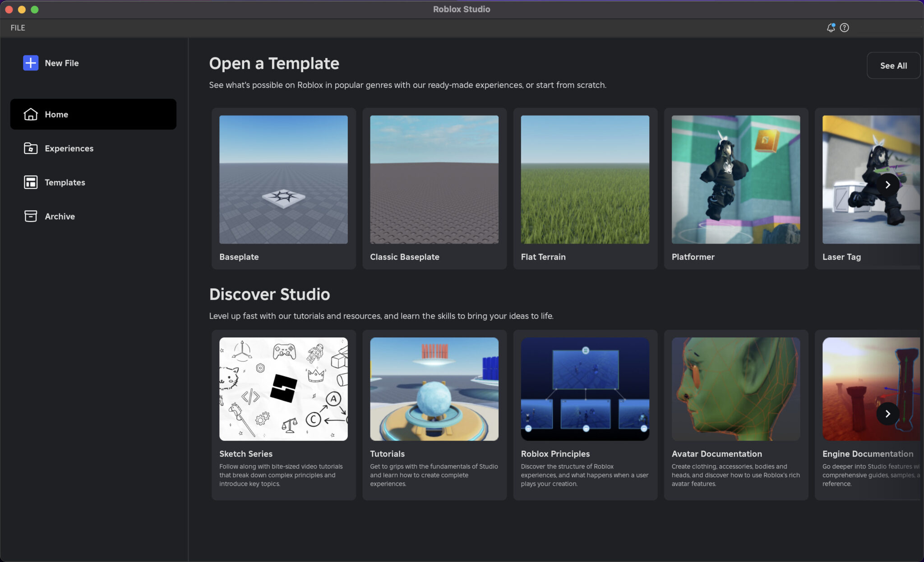Open the dropdown chevron at the top-right corner
The image size is (924, 562).
(x=922, y=28)
